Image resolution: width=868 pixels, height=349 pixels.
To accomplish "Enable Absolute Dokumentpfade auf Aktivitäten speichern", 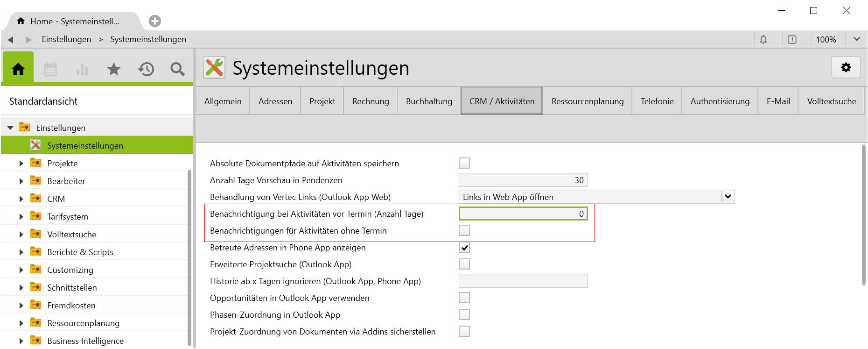I will (464, 163).
